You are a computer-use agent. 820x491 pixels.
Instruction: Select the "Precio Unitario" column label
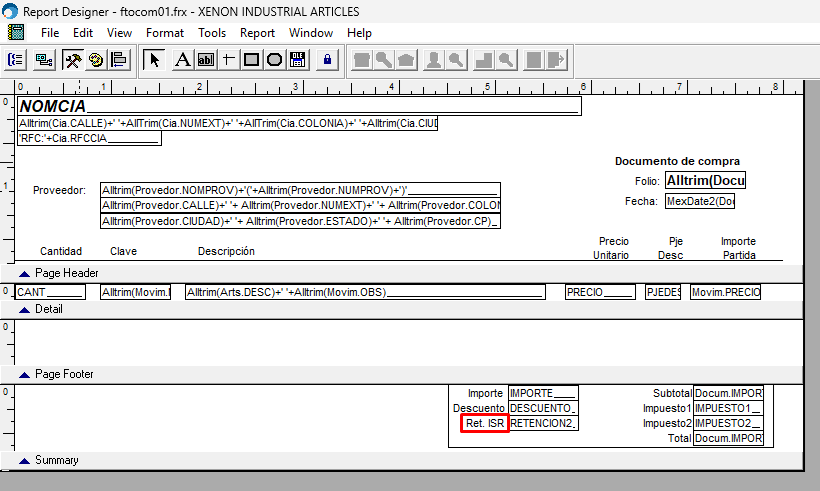tap(611, 248)
